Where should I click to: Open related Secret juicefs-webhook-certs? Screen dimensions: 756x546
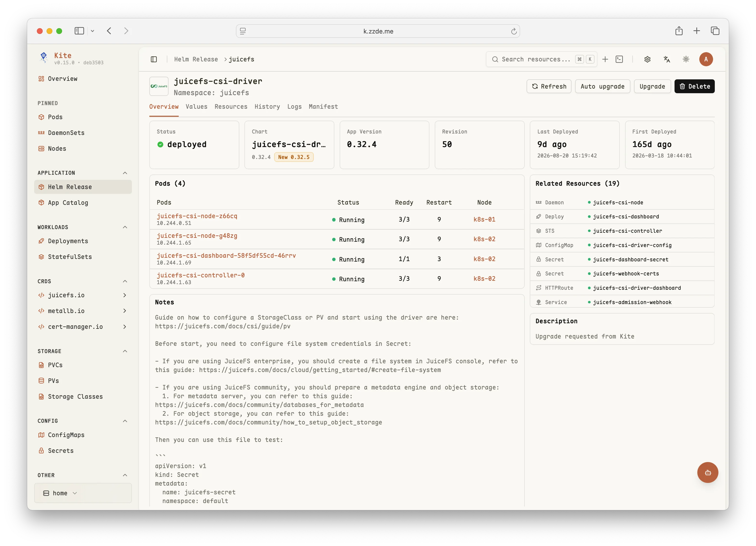click(626, 273)
